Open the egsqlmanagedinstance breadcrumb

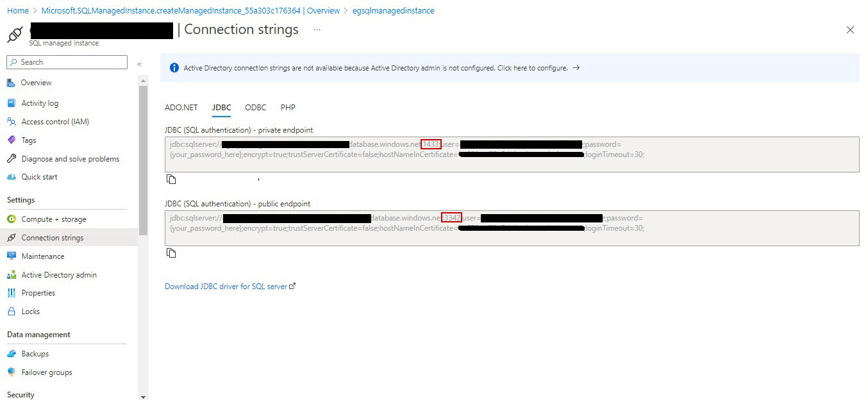(394, 11)
